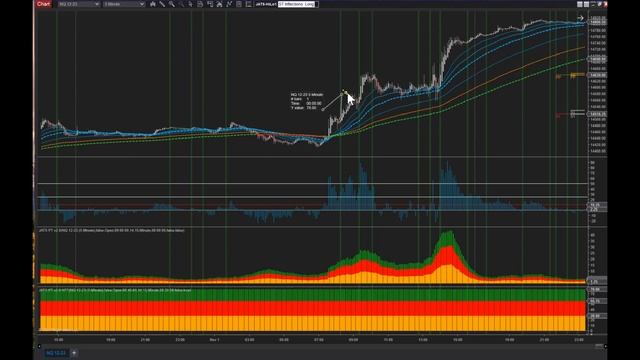Click the indicator label on the bottom band panel
The image size is (640, 360).
[x=115, y=290]
